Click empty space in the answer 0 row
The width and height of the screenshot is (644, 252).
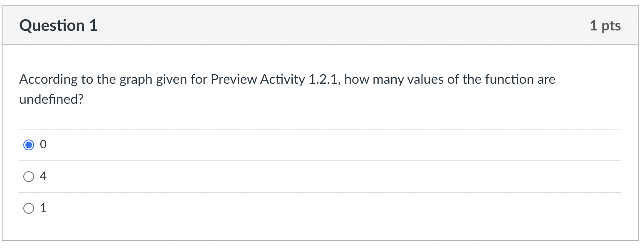coord(333,145)
